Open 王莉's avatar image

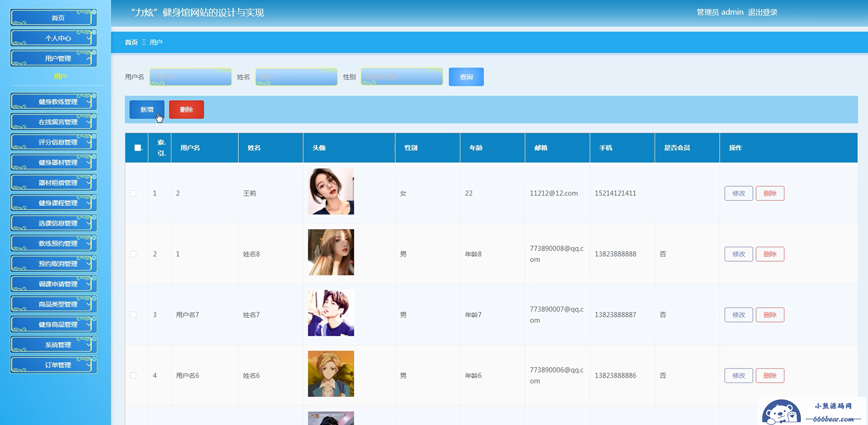(x=331, y=192)
